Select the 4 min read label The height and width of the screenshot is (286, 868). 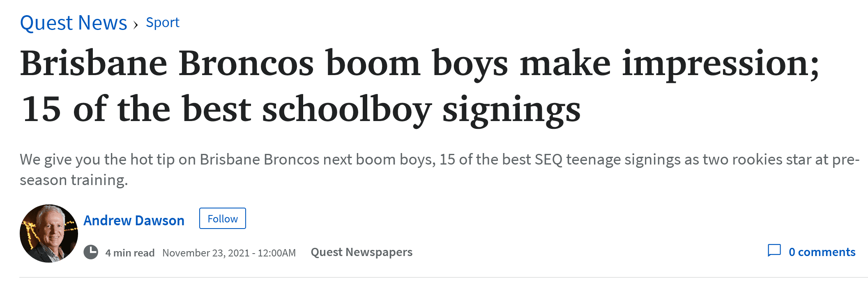click(x=130, y=253)
